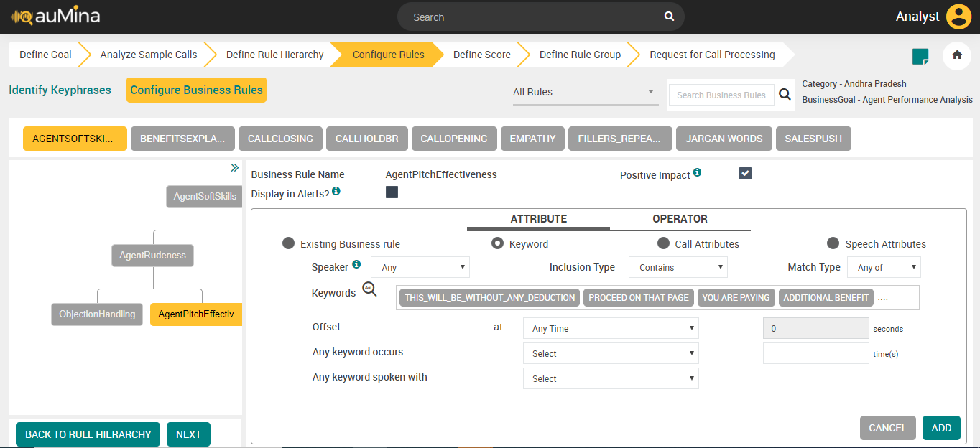Click YOU ARE PAYING keyword chip
This screenshot has width=980, height=448.
pyautogui.click(x=736, y=297)
